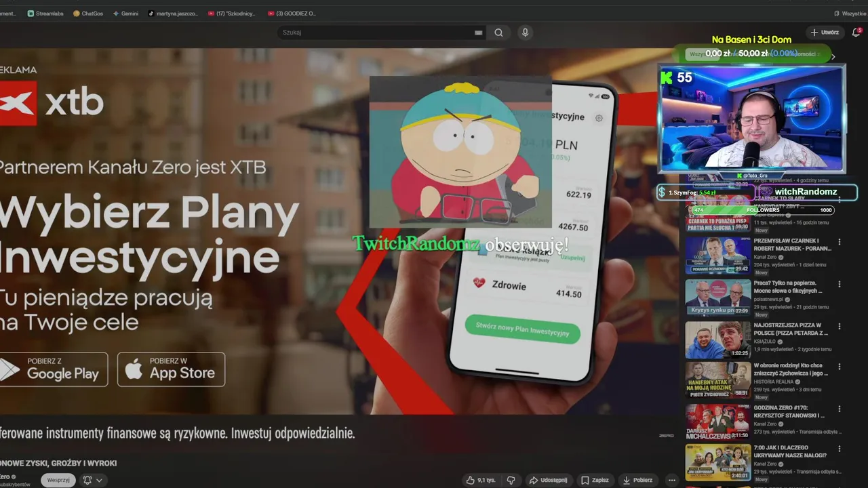Open menu for GODZINA ZERO #170 video
This screenshot has height=488, width=868.
pos(840,409)
